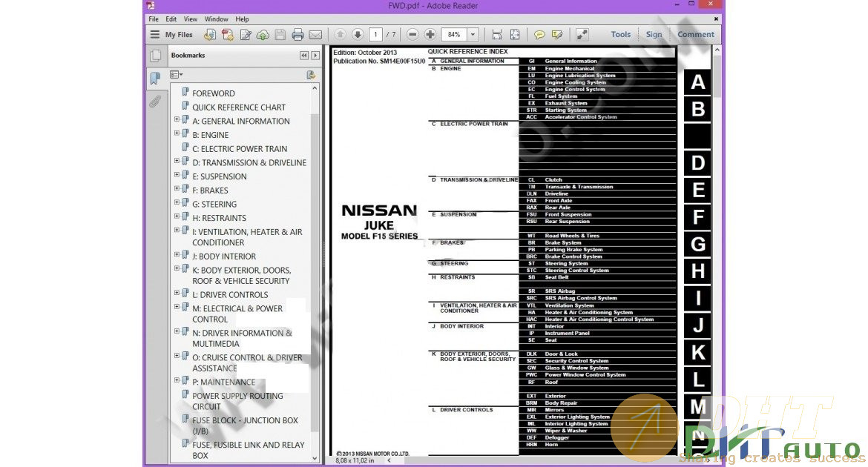Click the Fit Width scrolling icon
868x467 pixels.
coord(497,34)
